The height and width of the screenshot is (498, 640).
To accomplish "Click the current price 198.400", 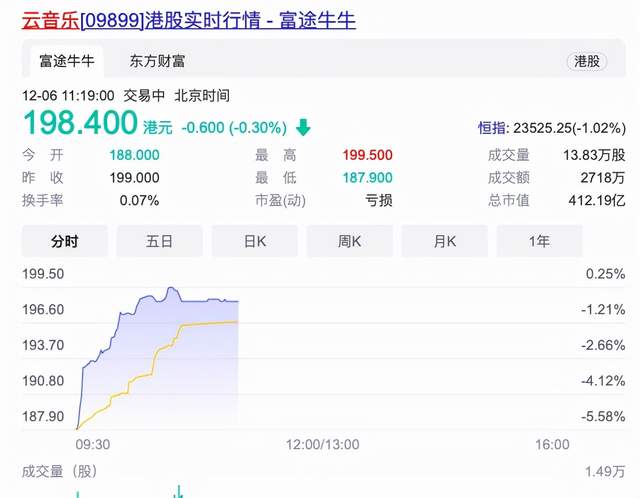I will pos(79,125).
